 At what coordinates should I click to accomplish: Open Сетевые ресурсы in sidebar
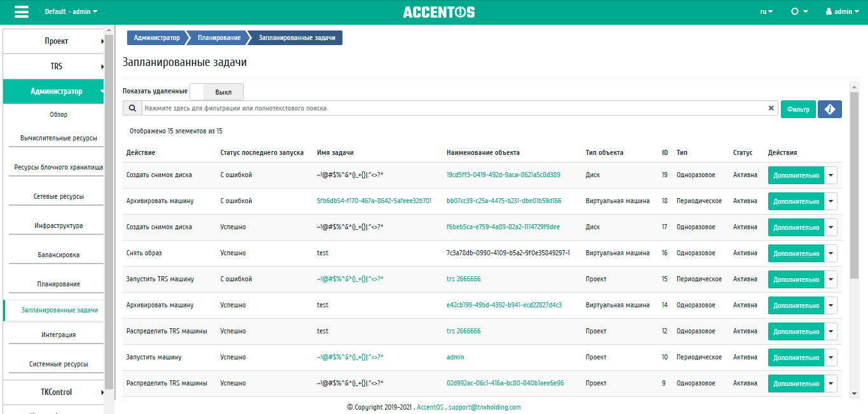coord(58,197)
